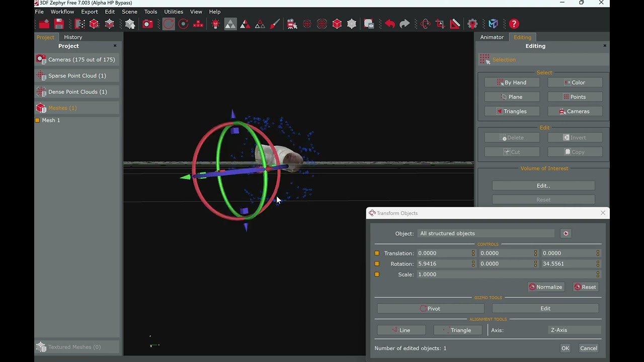644x362 pixels.
Task: Click the Pivot gizmo button
Action: (x=431, y=309)
